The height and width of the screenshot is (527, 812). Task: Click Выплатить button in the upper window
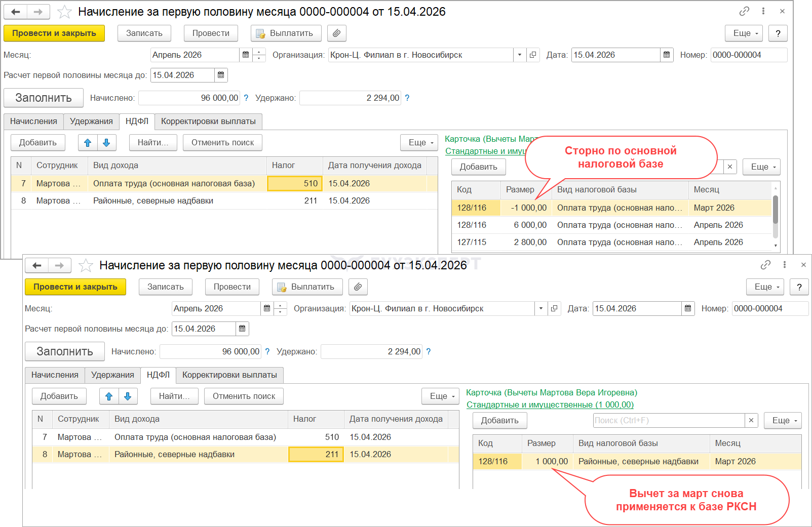[x=286, y=33]
